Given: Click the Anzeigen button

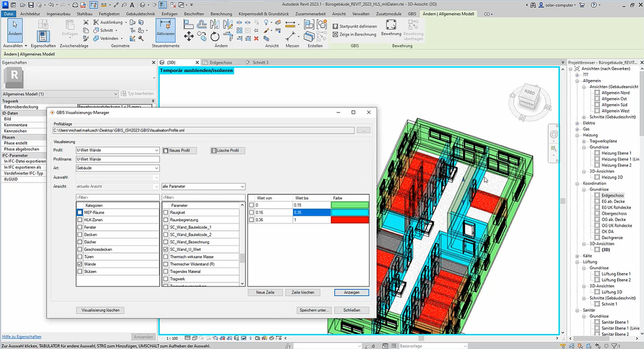Looking at the screenshot, I should (x=352, y=292).
